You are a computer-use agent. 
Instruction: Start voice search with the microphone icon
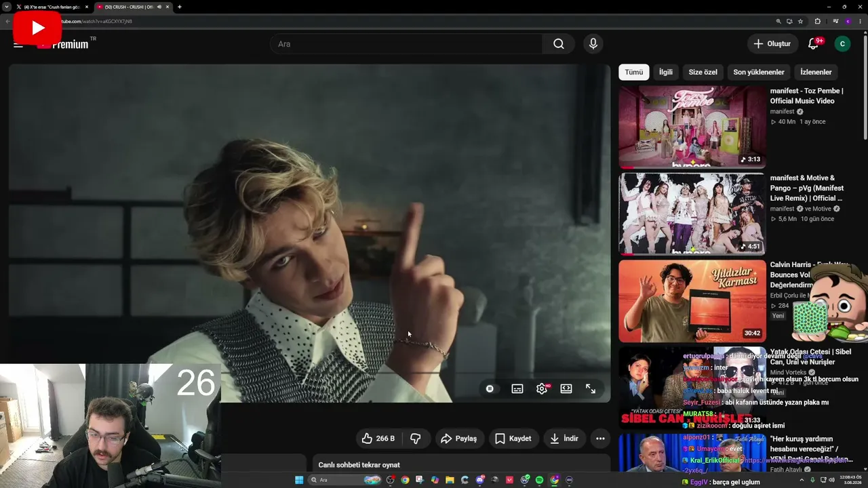tap(593, 44)
